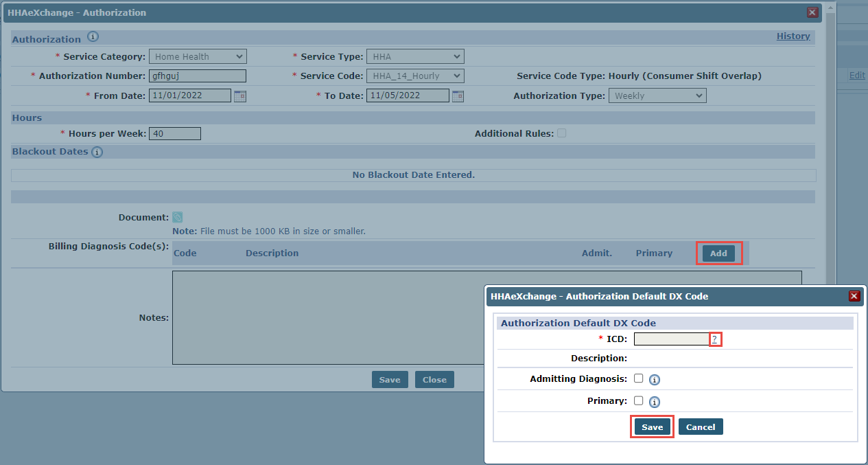
Task: Click the Authorization info icon
Action: 93,37
